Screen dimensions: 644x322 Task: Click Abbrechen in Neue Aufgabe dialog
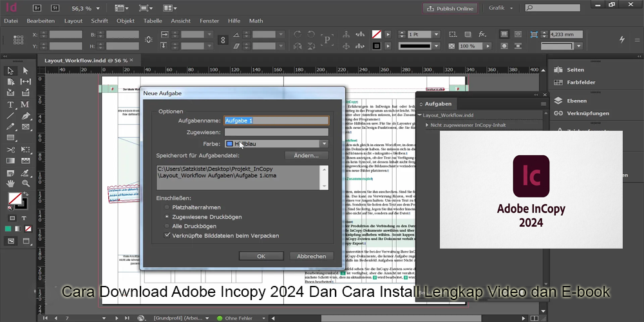coord(311,256)
